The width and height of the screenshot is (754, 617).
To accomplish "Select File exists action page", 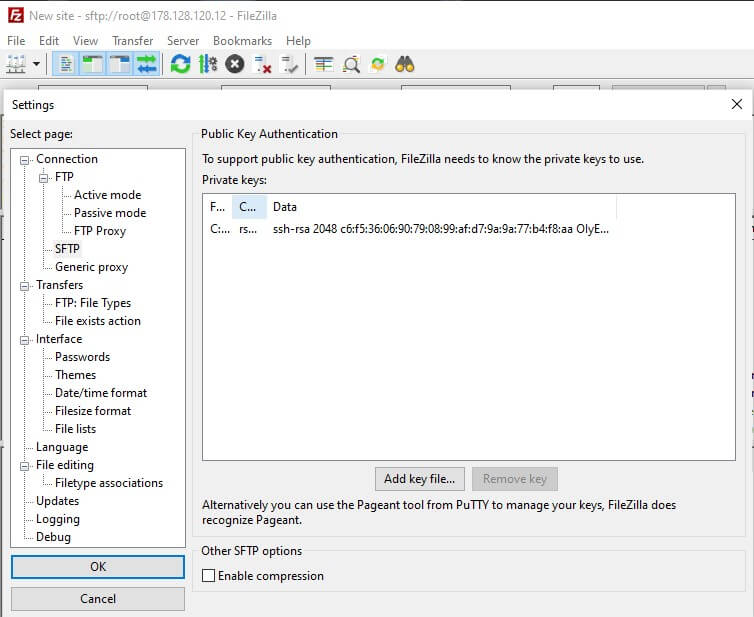I will (x=98, y=321).
